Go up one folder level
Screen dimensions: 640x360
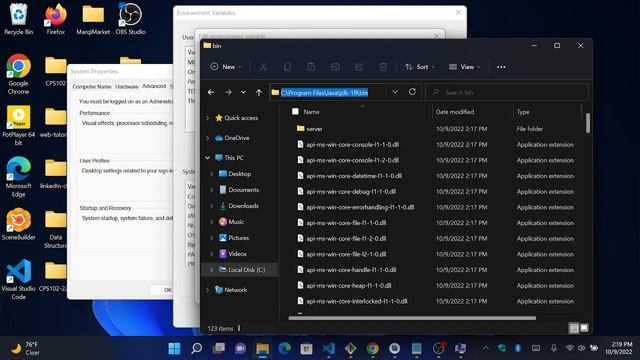pos(259,92)
